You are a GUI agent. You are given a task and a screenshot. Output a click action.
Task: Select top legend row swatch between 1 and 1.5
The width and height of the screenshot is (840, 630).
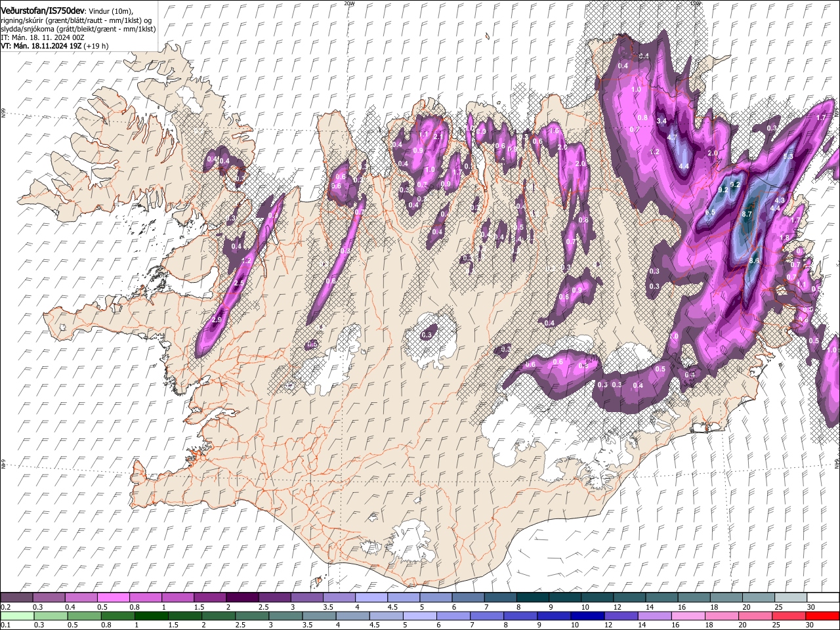(x=177, y=597)
